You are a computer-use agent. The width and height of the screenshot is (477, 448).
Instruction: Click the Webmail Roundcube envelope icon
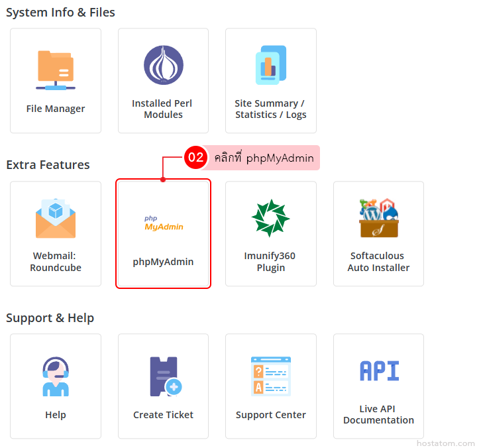[x=56, y=218]
